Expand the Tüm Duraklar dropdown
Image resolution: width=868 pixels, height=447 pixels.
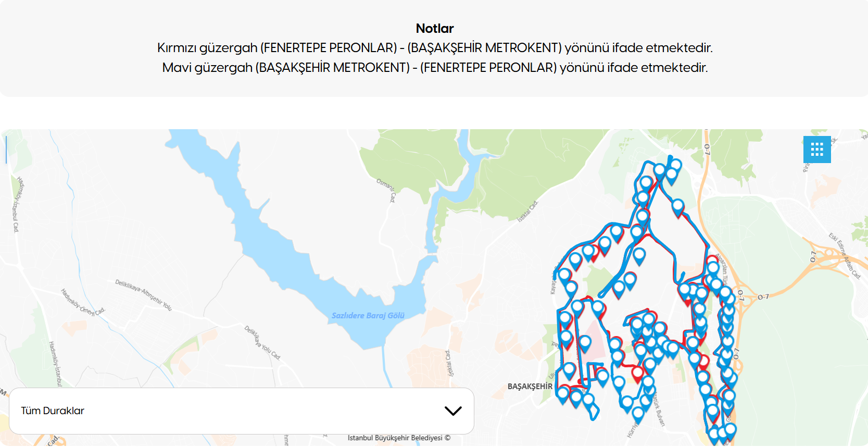click(242, 411)
